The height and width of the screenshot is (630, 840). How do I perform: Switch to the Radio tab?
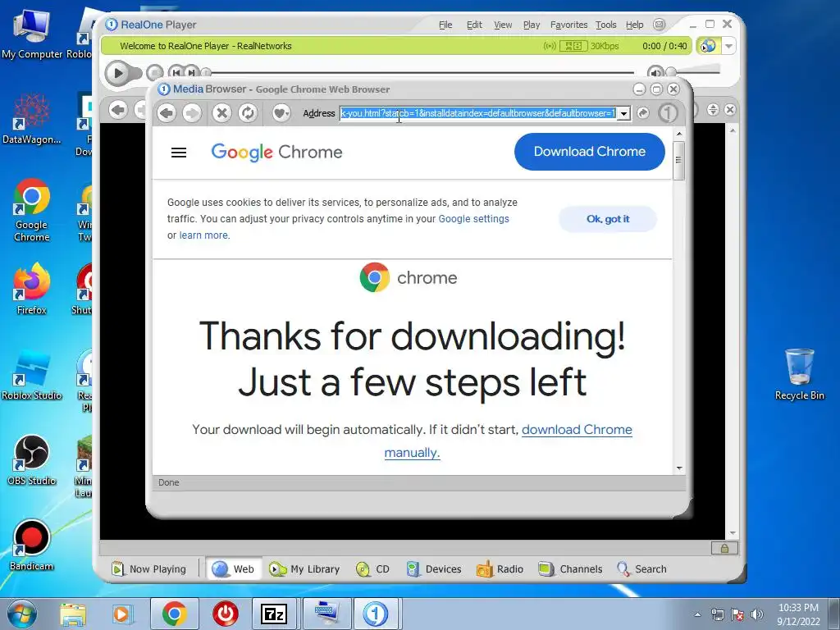coord(500,569)
